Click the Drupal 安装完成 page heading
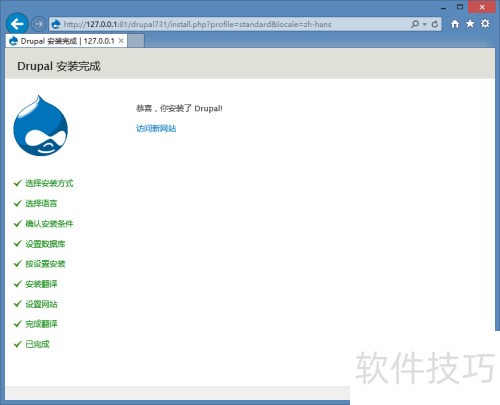Screen dimensions: 500x405 pyautogui.click(x=59, y=66)
